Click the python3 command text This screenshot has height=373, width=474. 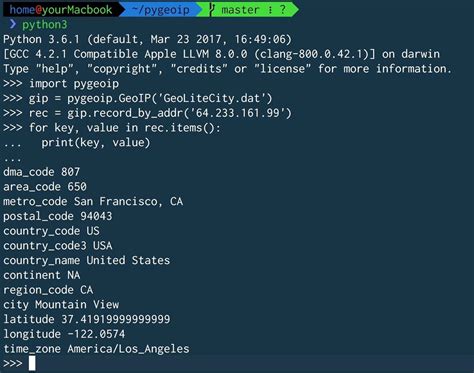(44, 24)
